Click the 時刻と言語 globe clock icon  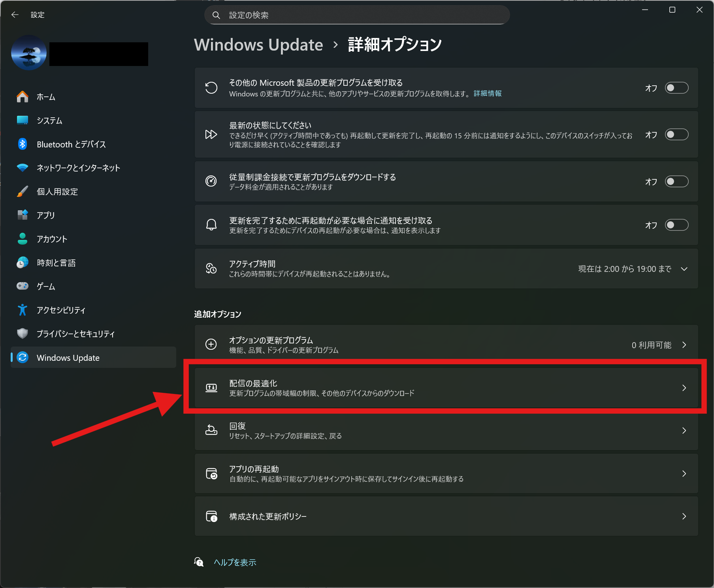coord(23,262)
